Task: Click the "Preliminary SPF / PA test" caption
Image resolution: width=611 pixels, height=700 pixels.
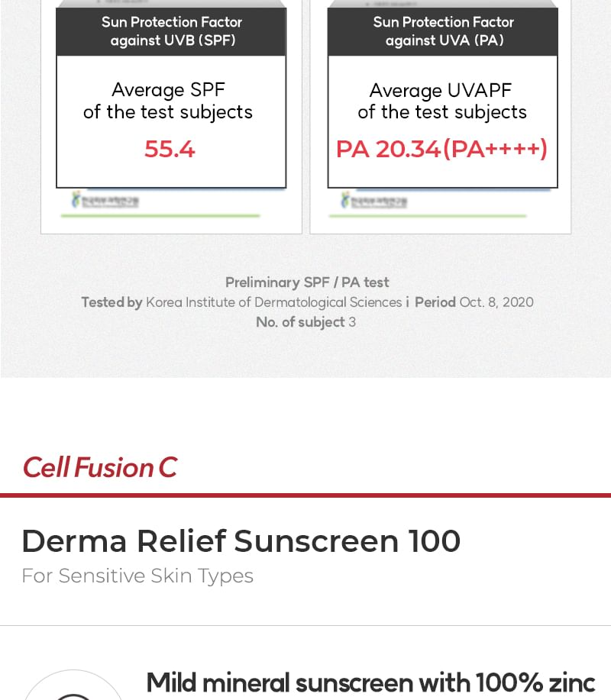Action: coord(307,282)
